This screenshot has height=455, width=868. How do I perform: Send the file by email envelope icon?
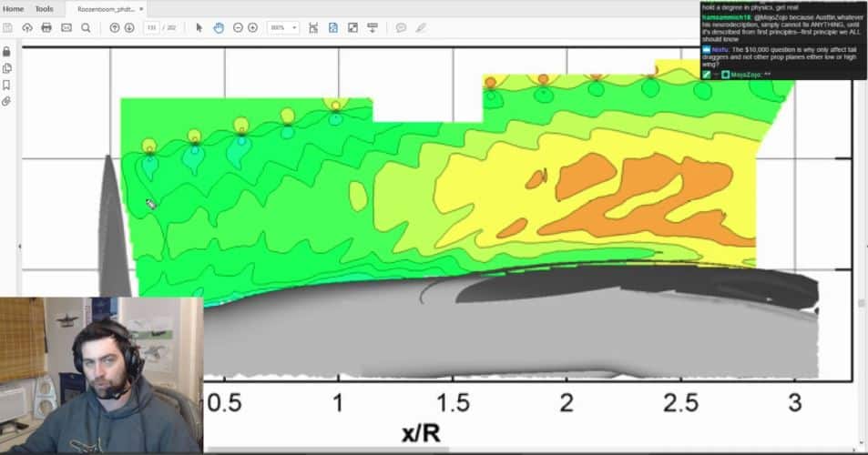click(x=66, y=27)
